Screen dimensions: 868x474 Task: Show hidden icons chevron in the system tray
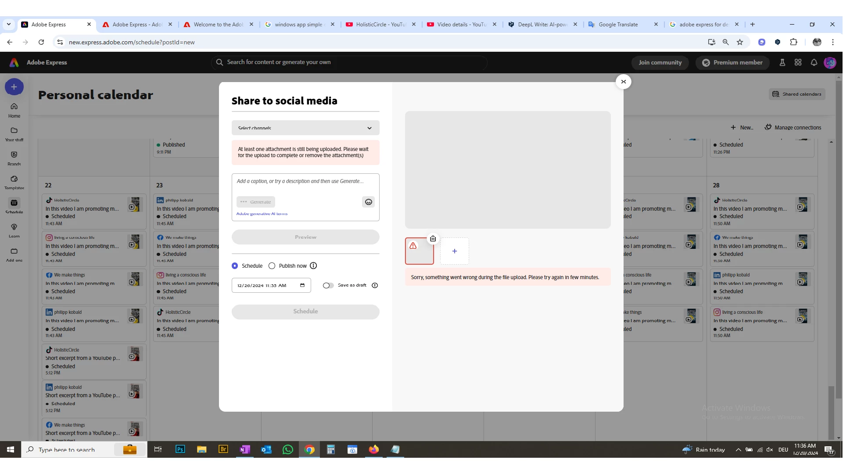click(x=738, y=450)
